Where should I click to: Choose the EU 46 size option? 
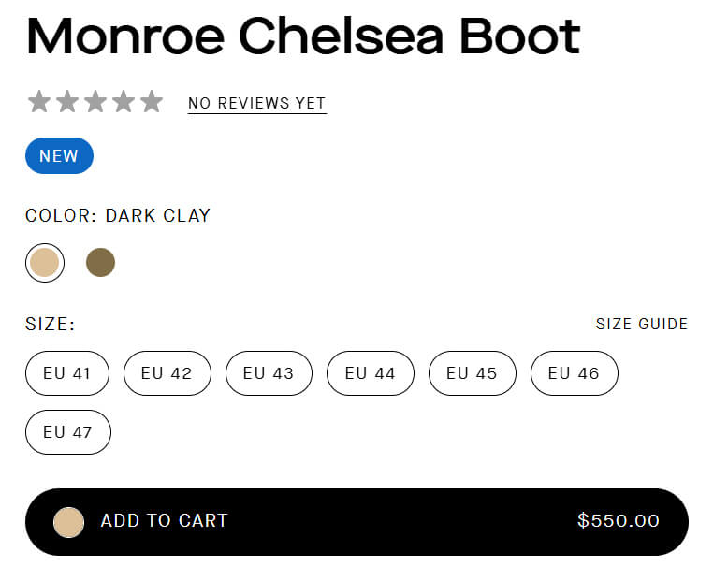coord(574,373)
